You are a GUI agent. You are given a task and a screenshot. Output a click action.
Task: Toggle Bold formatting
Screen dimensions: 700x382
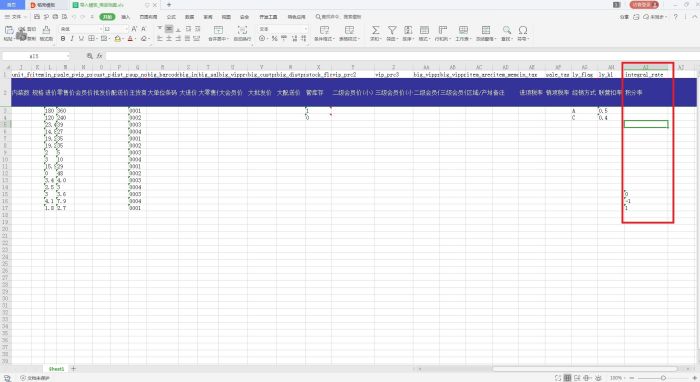point(63,39)
